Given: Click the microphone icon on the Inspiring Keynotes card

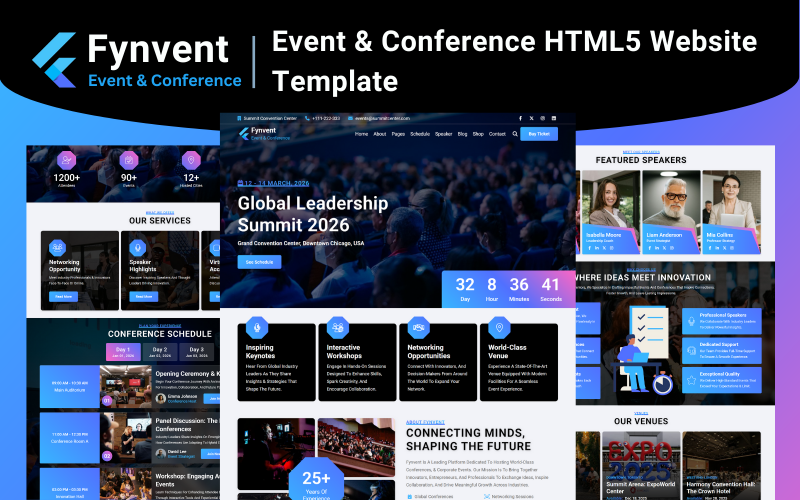Looking at the screenshot, I should [x=257, y=327].
